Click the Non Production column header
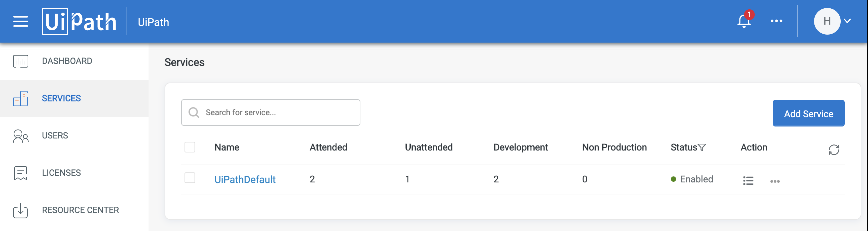 (614, 147)
